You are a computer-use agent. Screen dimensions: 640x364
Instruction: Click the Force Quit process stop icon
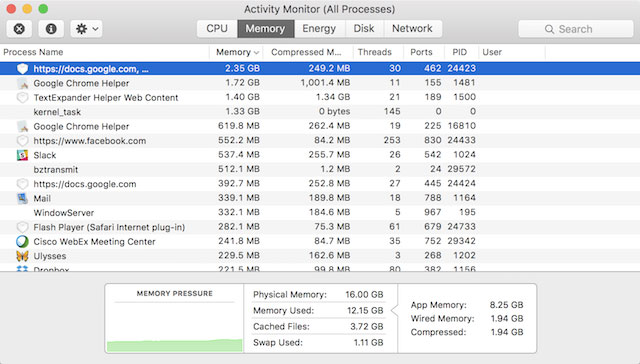tap(19, 29)
